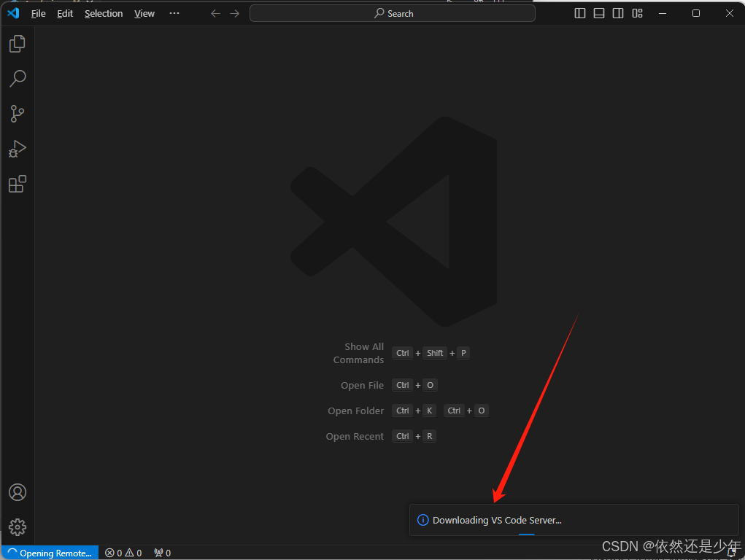Click the Open File shortcut label
The height and width of the screenshot is (560, 745).
pyautogui.click(x=362, y=385)
